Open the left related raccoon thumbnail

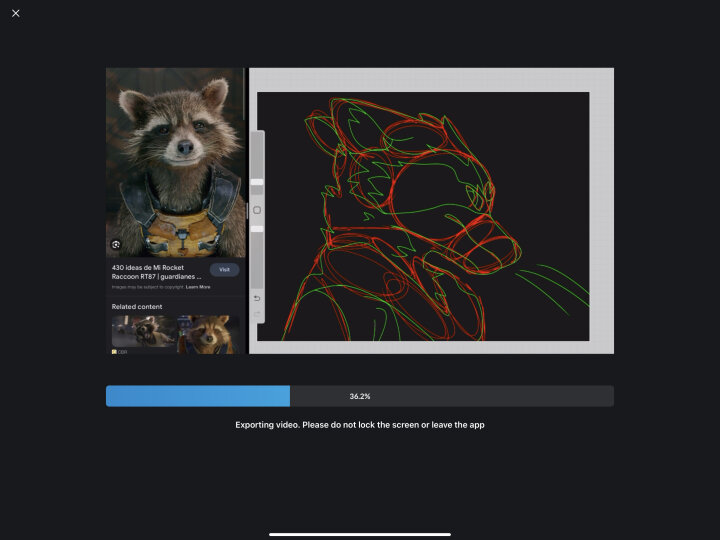(144, 331)
